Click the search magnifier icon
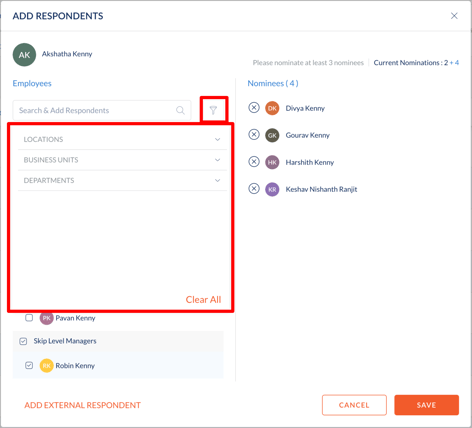This screenshot has height=428, width=472. 180,110
